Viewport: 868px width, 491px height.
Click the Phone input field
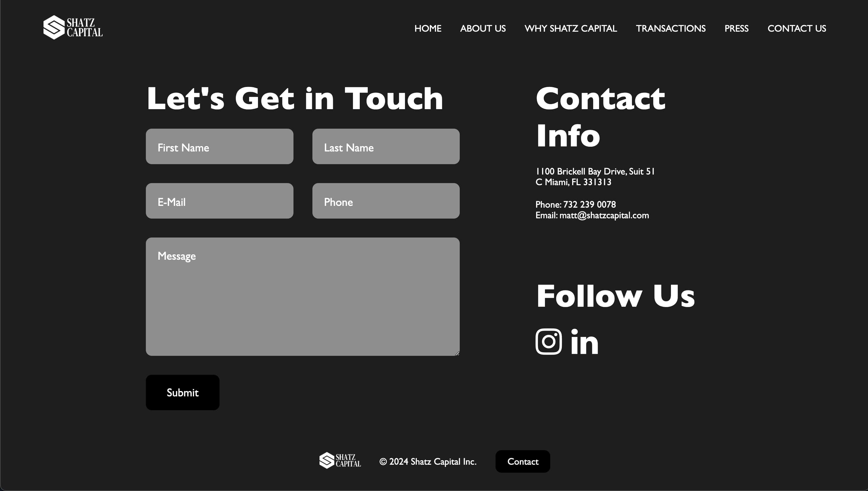(386, 201)
